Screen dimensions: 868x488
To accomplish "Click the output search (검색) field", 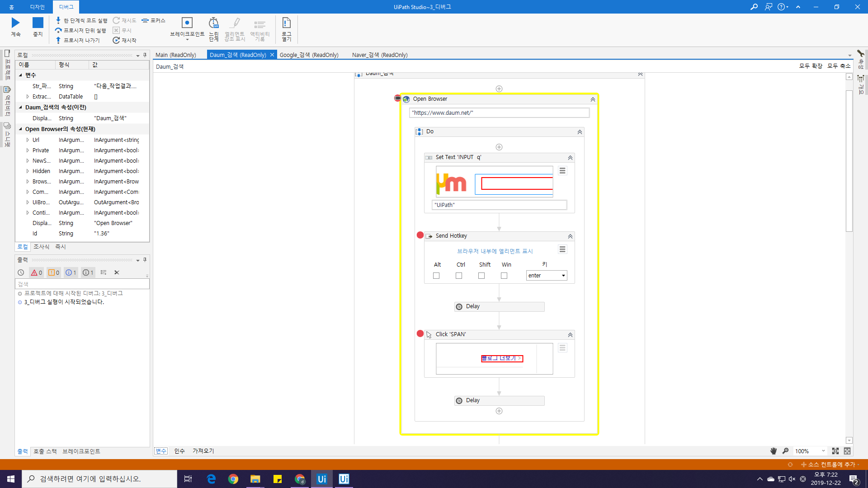I will coord(81,284).
